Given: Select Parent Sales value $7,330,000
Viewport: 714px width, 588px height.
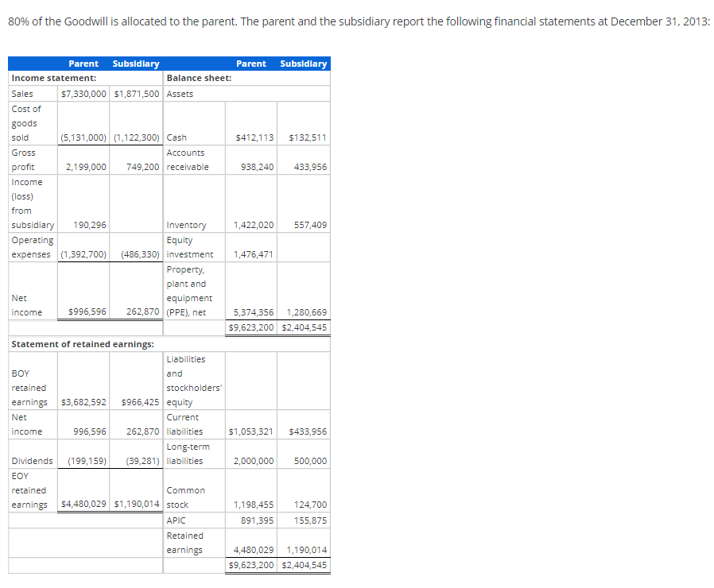Looking at the screenshot, I should click(x=84, y=93).
